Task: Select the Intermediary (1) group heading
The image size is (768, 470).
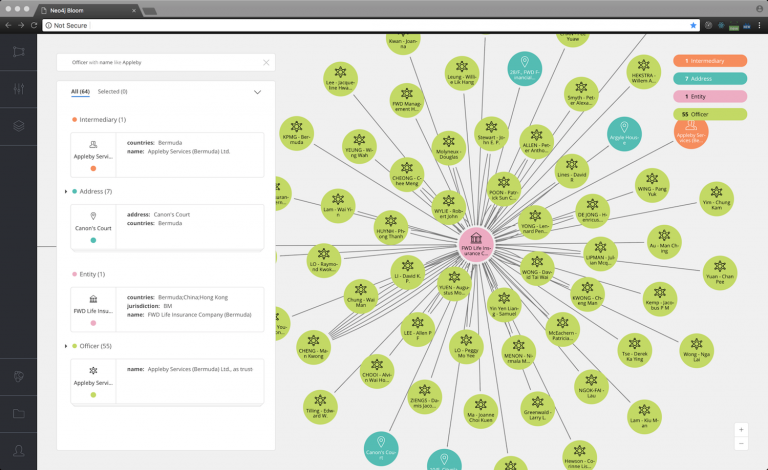Action: [102, 119]
